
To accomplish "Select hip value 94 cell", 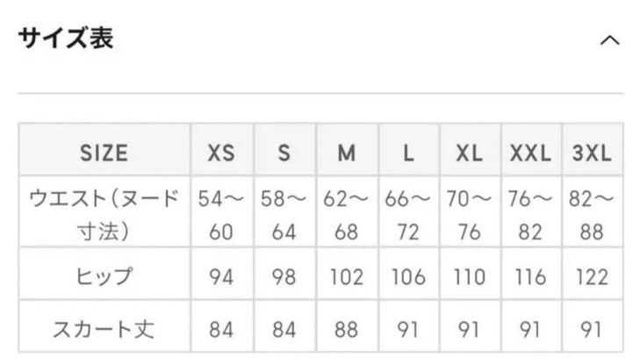I will tap(221, 277).
